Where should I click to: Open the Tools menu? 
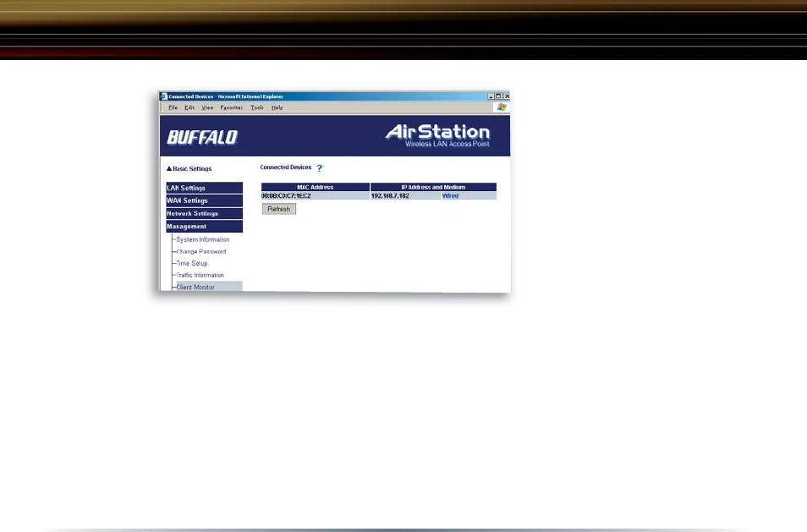[257, 107]
